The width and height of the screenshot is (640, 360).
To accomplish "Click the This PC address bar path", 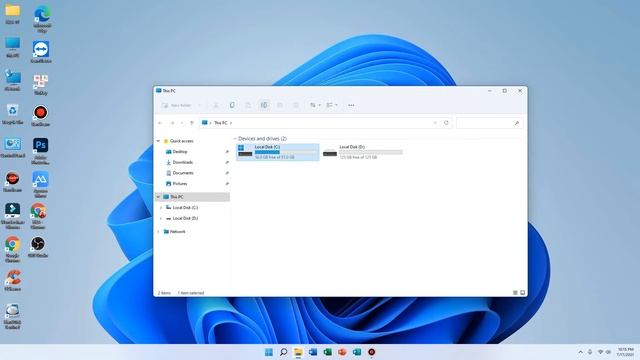I will pyautogui.click(x=221, y=123).
